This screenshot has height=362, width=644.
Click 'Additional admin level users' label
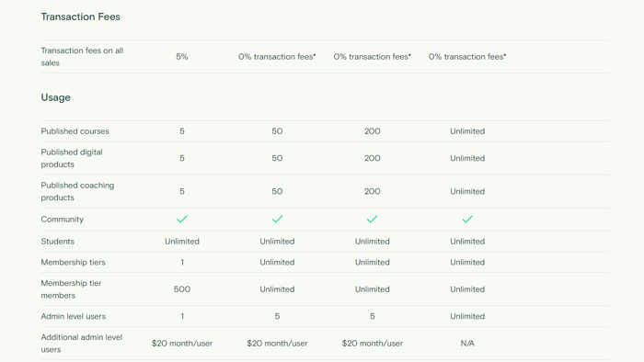pos(82,344)
